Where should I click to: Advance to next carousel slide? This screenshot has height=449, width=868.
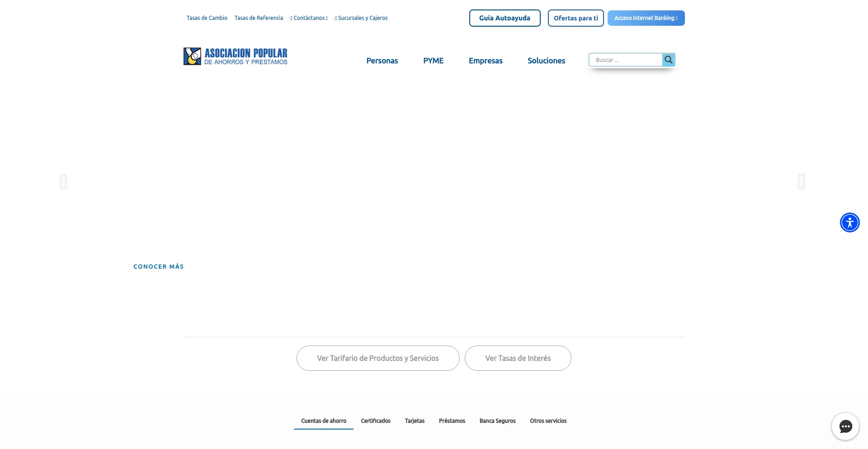point(801,181)
